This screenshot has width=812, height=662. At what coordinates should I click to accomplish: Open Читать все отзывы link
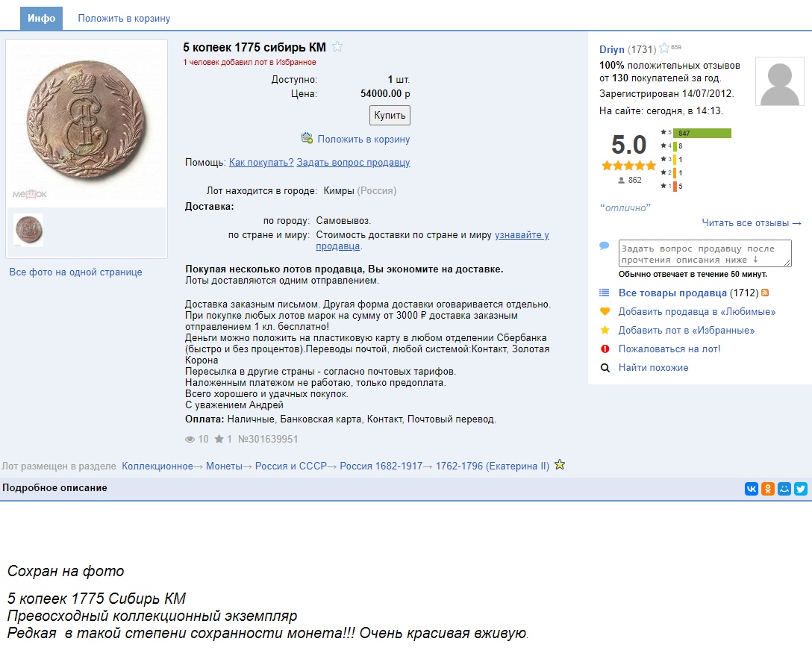(x=752, y=222)
